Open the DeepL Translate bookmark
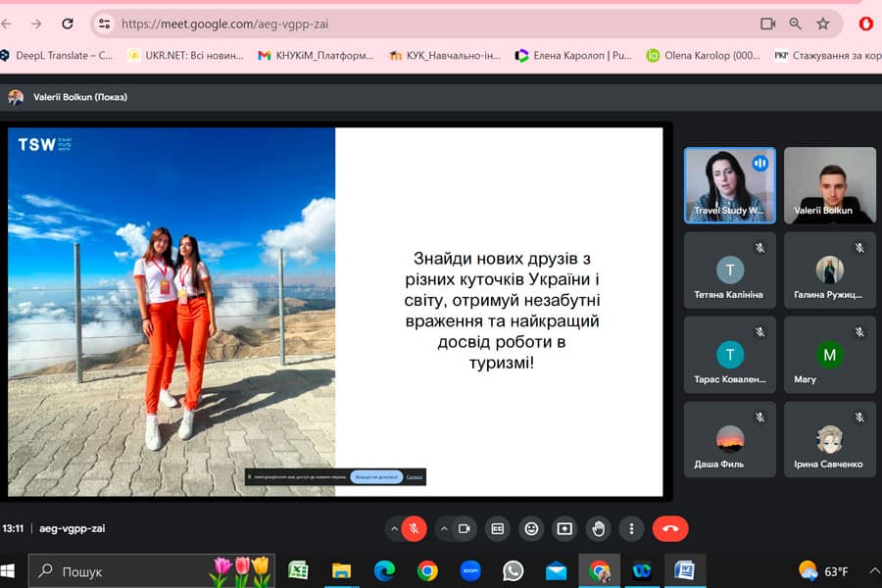 click(57, 56)
